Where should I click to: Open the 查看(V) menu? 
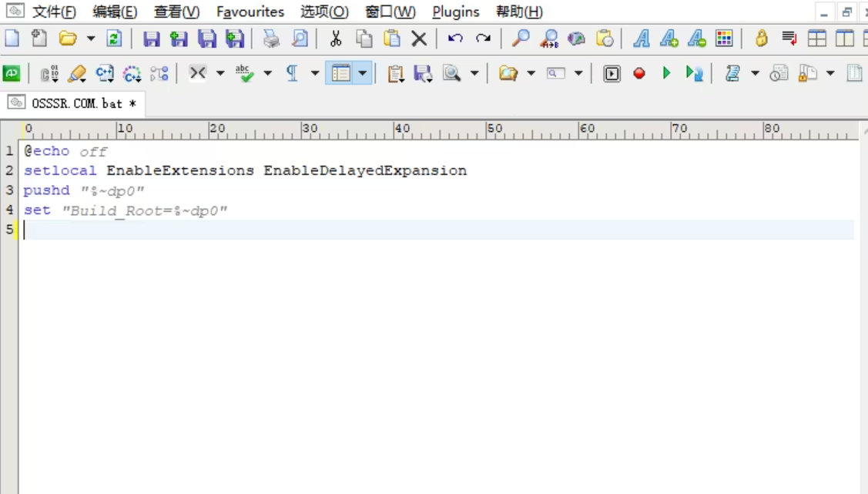(176, 12)
